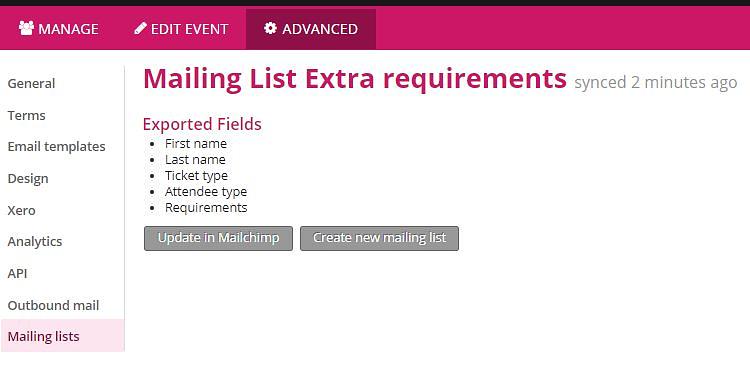This screenshot has width=750, height=377.
Task: Click the people icon beside Manage
Action: point(26,28)
